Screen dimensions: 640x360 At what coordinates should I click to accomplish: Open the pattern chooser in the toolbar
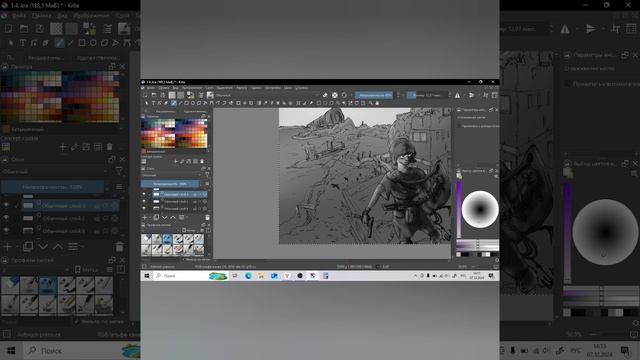180,95
